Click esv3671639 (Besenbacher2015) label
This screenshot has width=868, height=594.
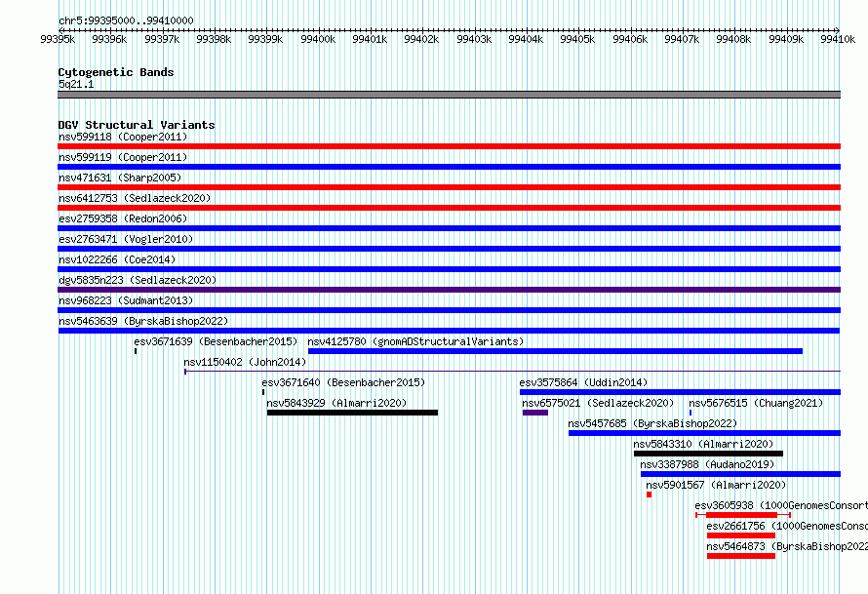(216, 341)
